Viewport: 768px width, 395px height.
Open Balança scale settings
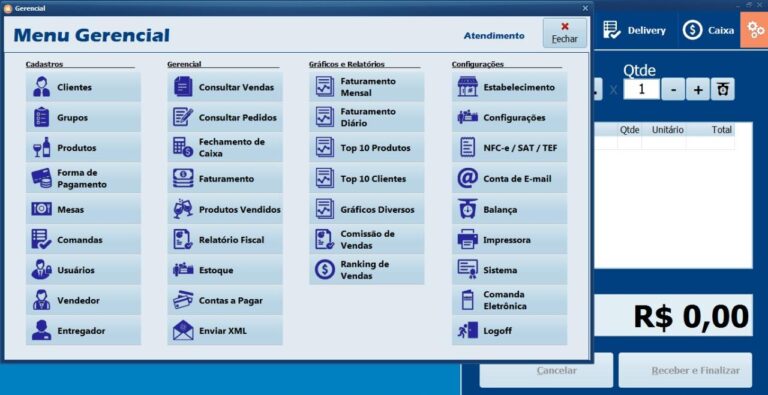click(x=509, y=209)
